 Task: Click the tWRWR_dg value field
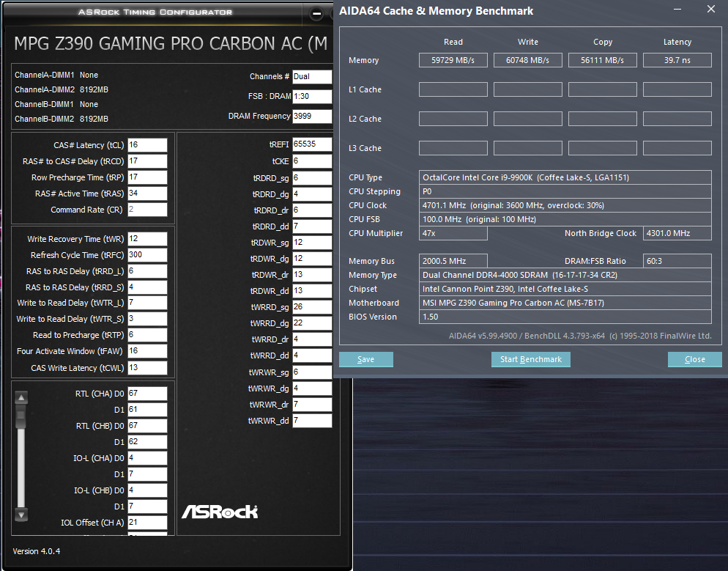(x=312, y=388)
